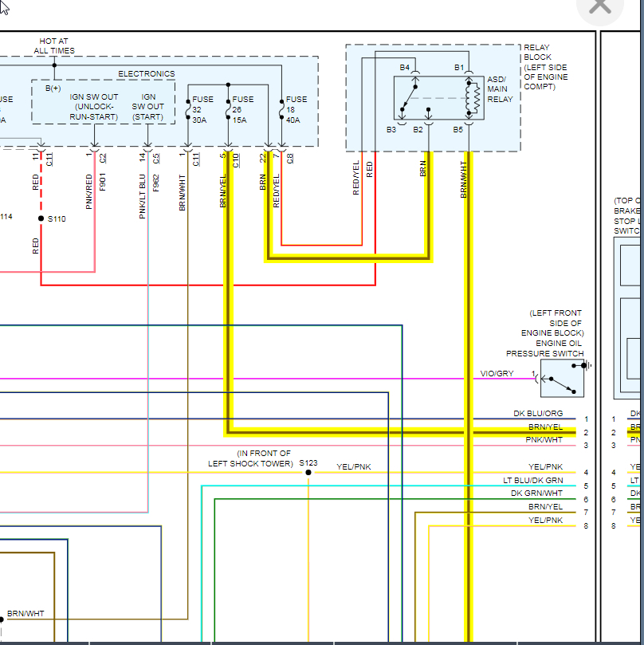The image size is (644, 645).
Task: Click the relay coil symbol near B1
Action: (473, 98)
